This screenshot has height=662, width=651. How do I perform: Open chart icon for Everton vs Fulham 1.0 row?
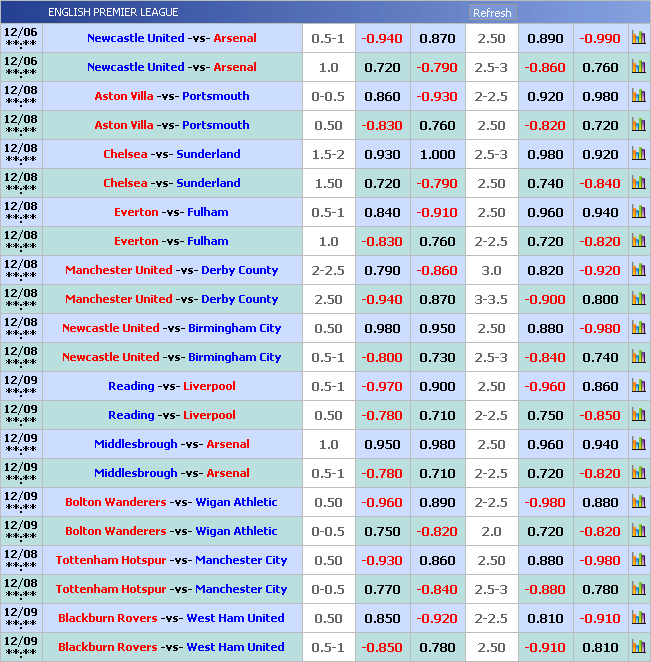click(x=638, y=241)
